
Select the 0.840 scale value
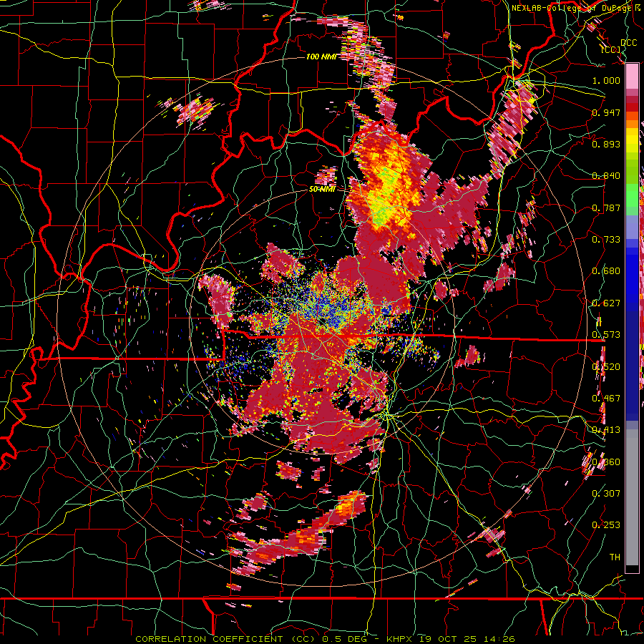click(x=606, y=176)
